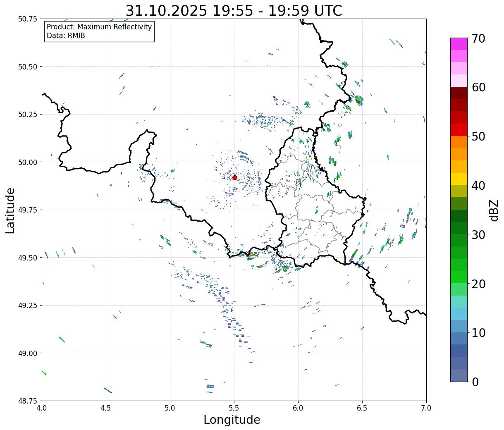The height and width of the screenshot is (430, 504).
Task: Click the 'Data: RMIB' label
Action: (66, 36)
